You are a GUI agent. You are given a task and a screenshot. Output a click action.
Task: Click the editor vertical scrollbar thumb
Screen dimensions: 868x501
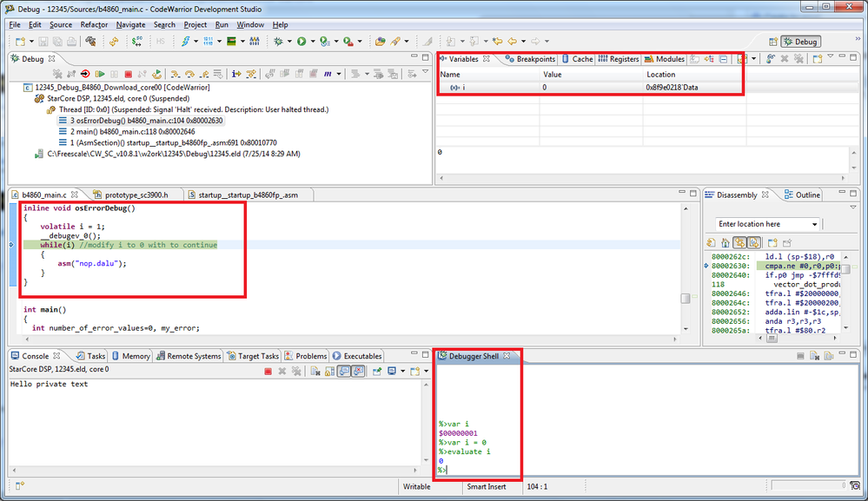686,299
